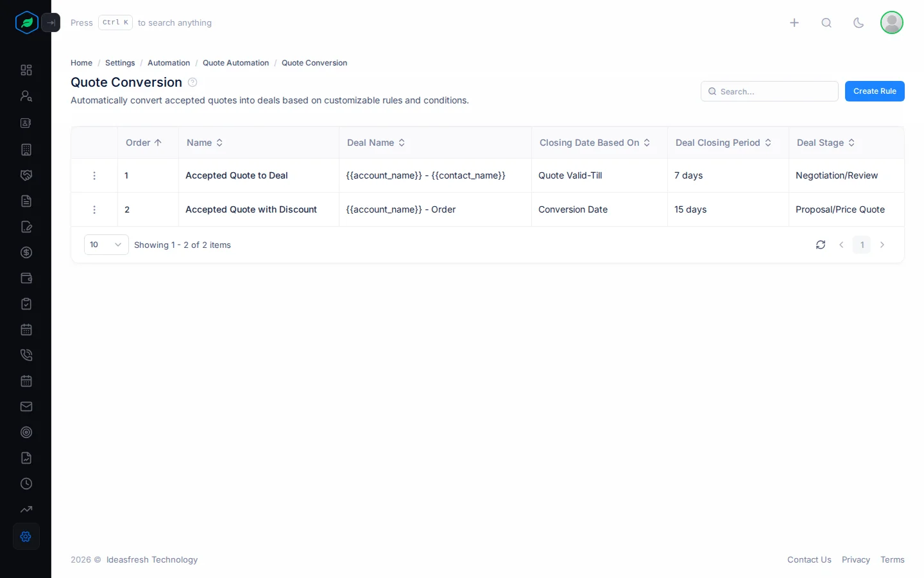Open the wallet sidebar icon
The height and width of the screenshot is (578, 924).
26,278
